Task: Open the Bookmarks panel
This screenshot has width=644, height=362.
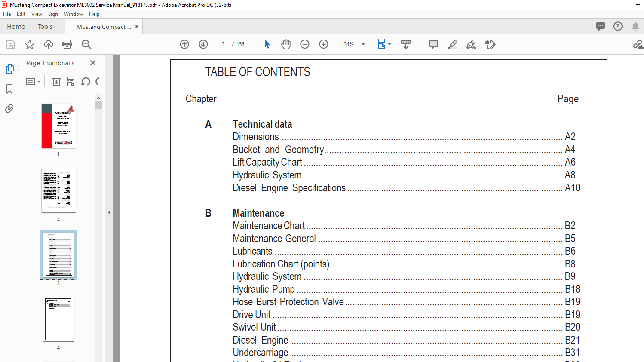Action: click(9, 89)
